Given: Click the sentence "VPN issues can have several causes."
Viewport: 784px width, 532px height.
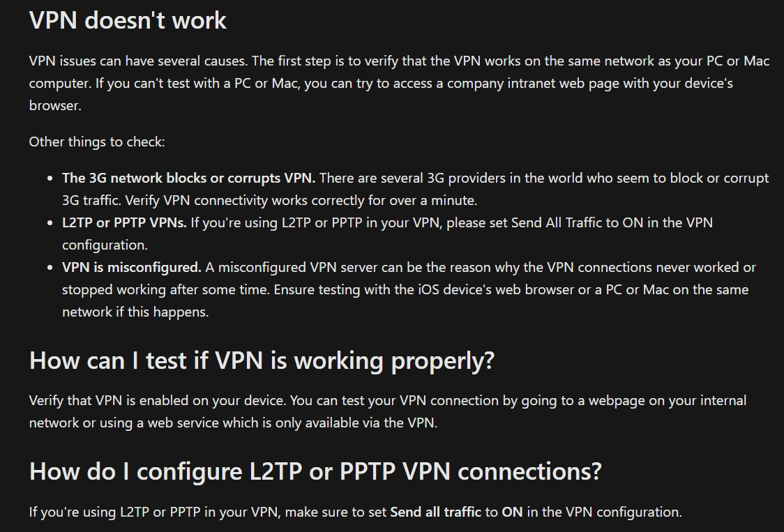Looking at the screenshot, I should [x=139, y=61].
